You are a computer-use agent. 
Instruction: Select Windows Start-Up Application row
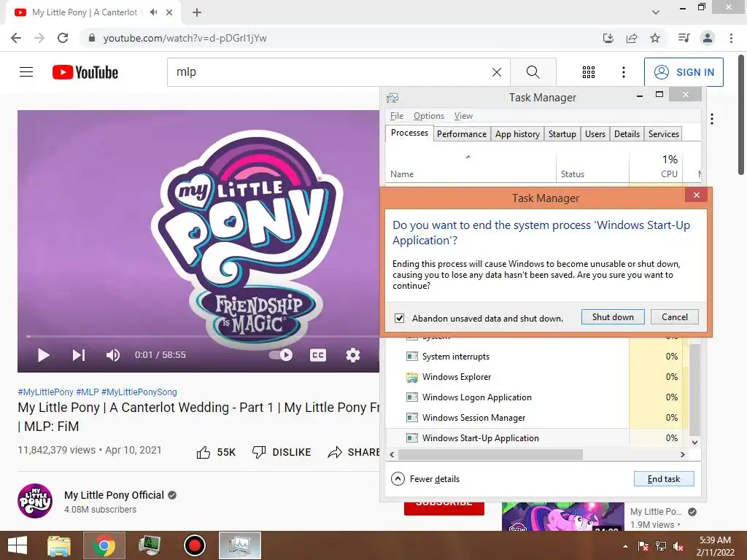pos(536,438)
